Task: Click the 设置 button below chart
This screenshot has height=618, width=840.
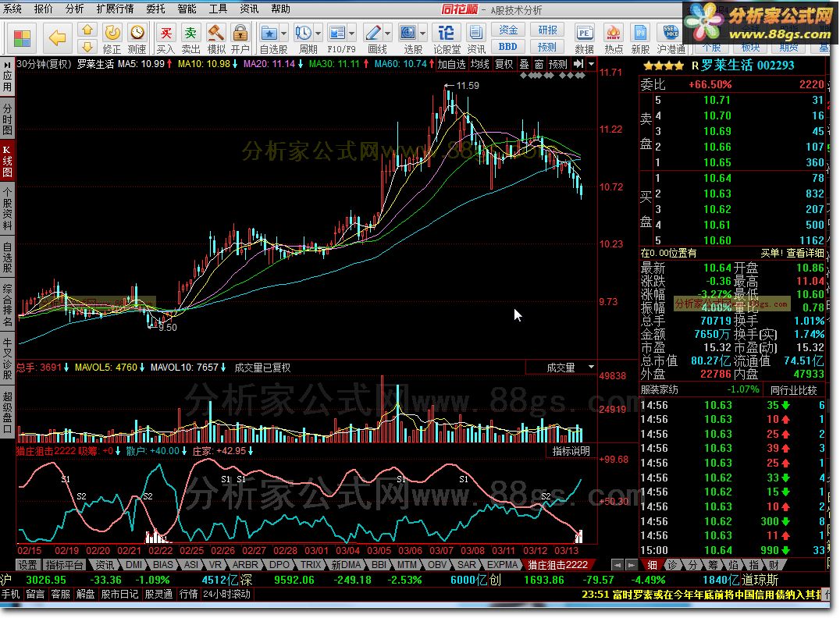Action: 27,564
